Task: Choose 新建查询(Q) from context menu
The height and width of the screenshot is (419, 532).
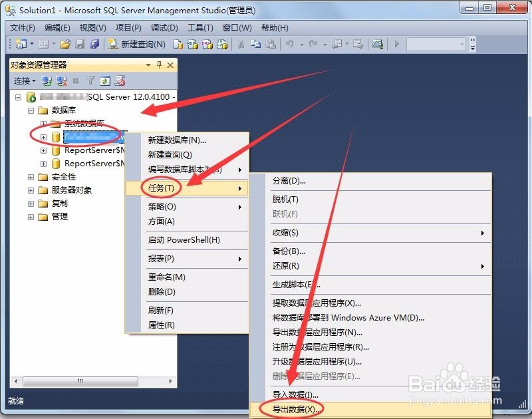Action: [x=188, y=155]
